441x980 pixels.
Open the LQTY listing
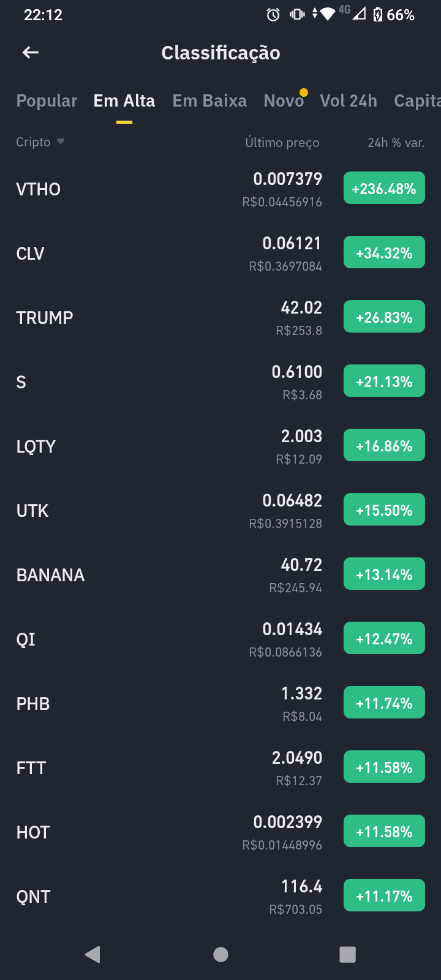point(221,447)
